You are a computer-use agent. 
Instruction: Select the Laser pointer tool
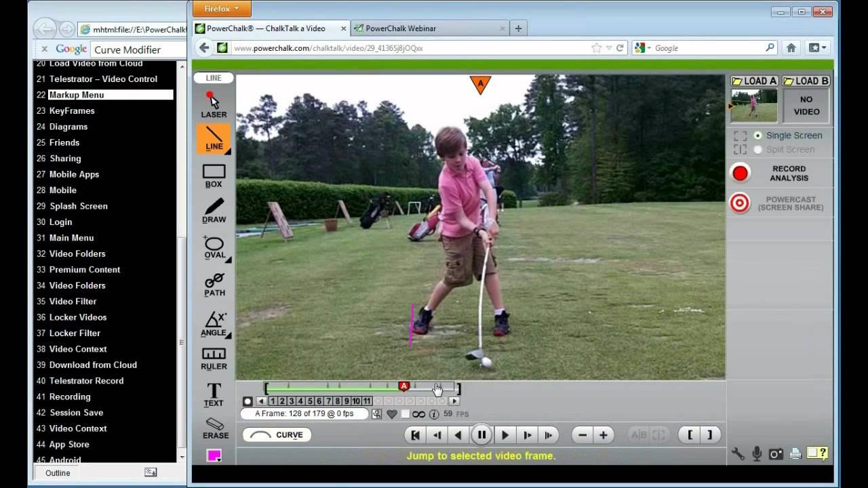[x=214, y=104]
